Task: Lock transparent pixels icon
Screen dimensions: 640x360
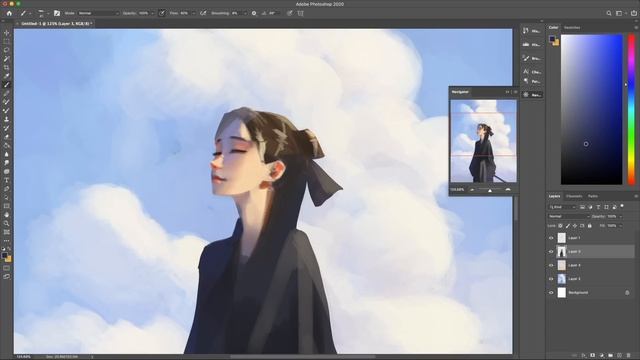Action: 560,226
